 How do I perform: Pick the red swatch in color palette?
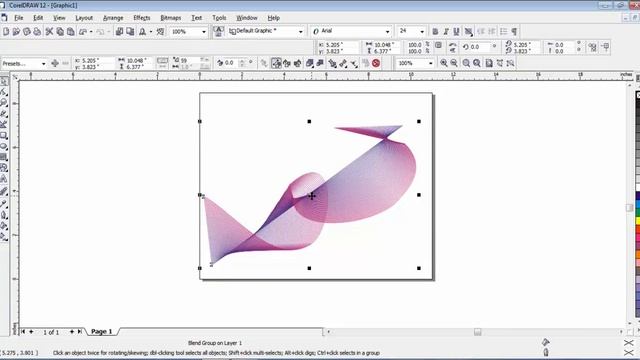[x=638, y=229]
